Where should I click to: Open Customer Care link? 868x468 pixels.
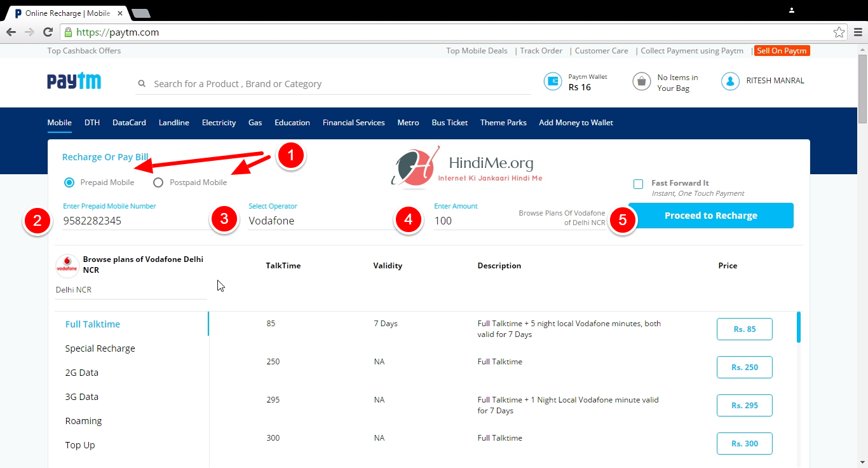coord(602,51)
